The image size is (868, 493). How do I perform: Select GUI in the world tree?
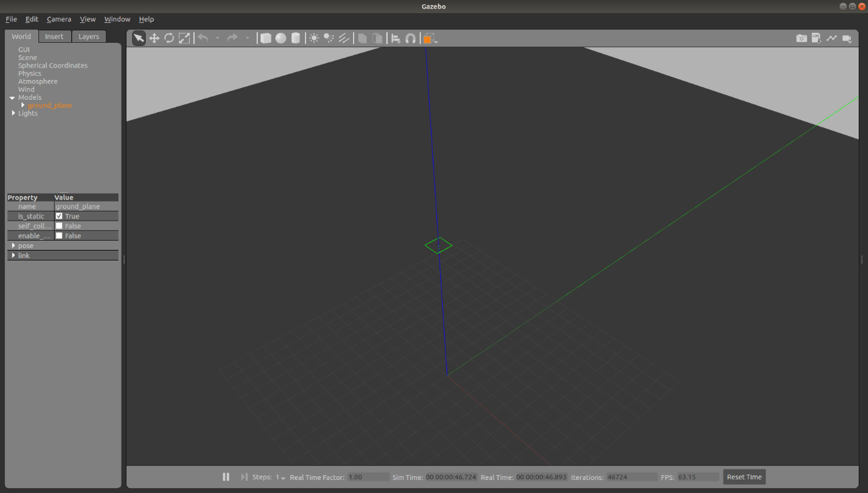click(24, 50)
